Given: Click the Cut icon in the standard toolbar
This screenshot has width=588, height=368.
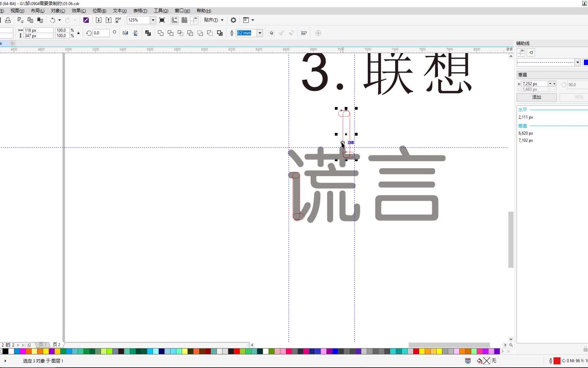Looking at the screenshot, I should (20, 20).
